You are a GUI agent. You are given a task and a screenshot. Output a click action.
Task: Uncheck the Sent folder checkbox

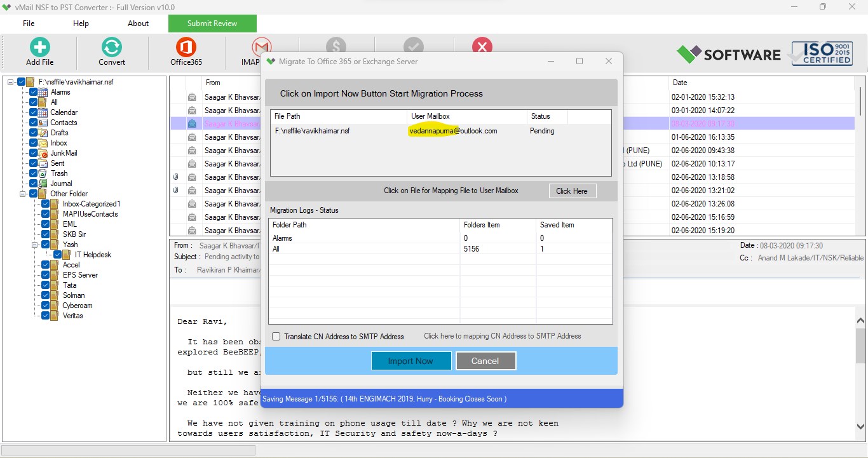pos(33,163)
